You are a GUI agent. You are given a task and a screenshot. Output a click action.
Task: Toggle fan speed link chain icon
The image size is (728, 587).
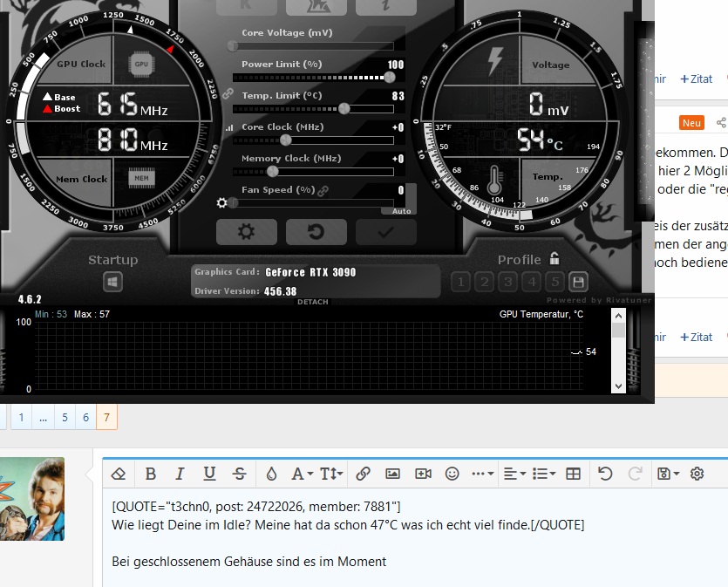[323, 190]
